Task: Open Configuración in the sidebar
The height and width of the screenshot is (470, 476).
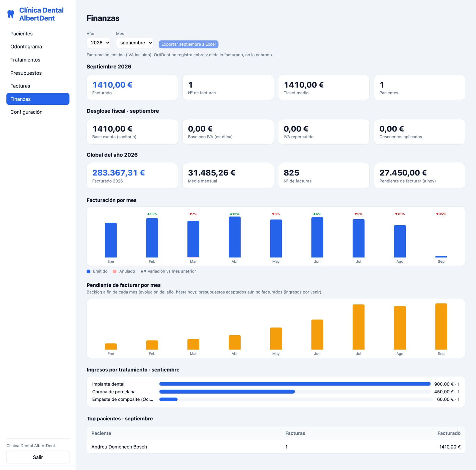Action: tap(38, 112)
